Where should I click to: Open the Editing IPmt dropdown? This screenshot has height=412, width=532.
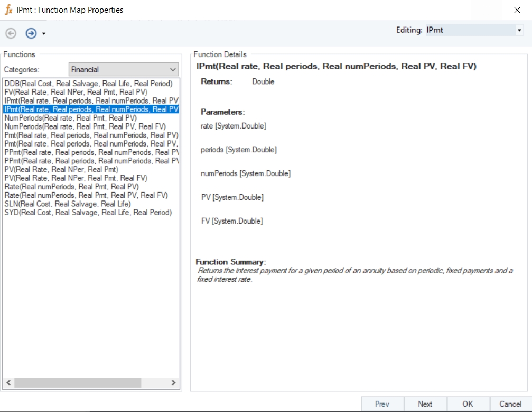[519, 31]
